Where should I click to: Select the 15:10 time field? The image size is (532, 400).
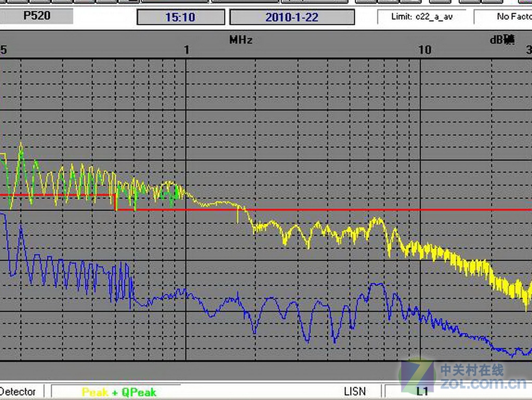[180, 17]
